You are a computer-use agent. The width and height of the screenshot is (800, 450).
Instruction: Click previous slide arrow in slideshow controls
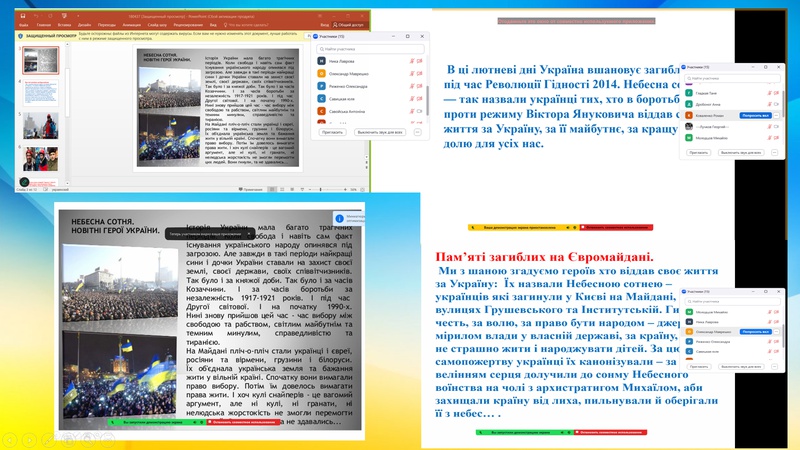pyautogui.click(x=9, y=439)
